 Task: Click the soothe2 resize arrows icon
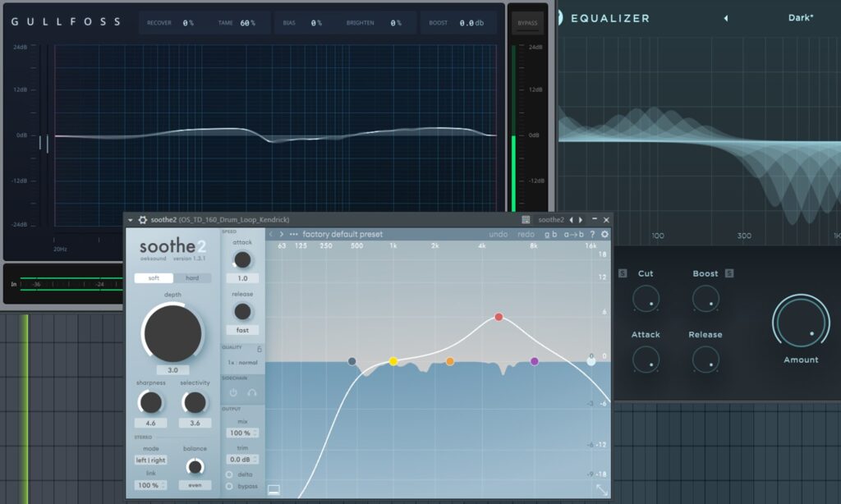click(x=602, y=489)
